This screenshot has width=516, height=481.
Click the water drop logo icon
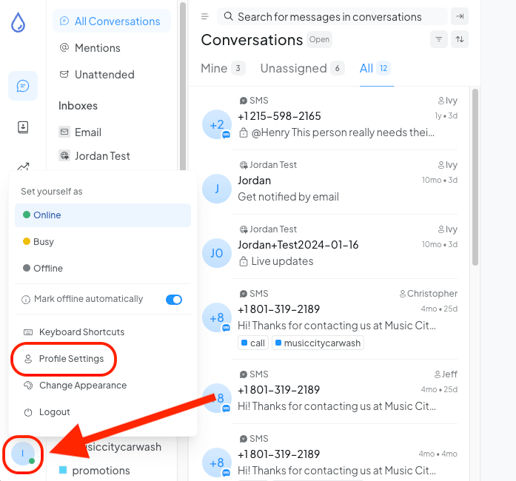(18, 22)
